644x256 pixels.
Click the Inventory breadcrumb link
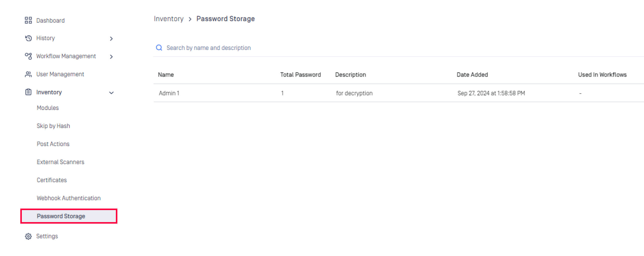(169, 19)
